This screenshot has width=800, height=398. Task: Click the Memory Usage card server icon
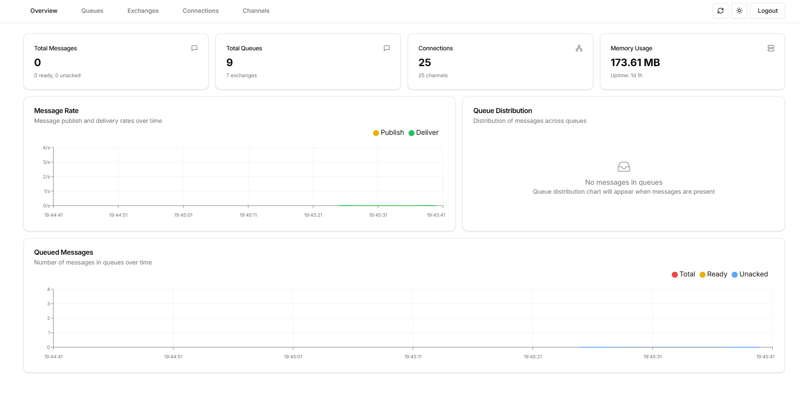pos(771,48)
